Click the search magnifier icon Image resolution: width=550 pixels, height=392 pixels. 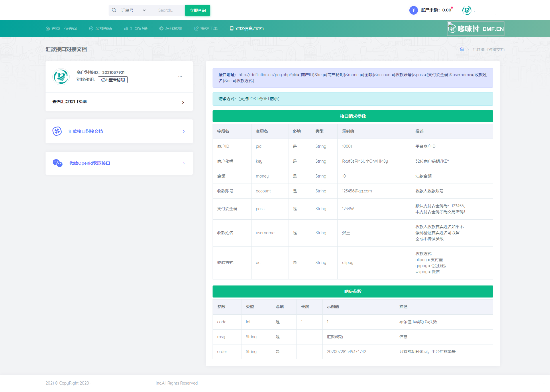[114, 10]
